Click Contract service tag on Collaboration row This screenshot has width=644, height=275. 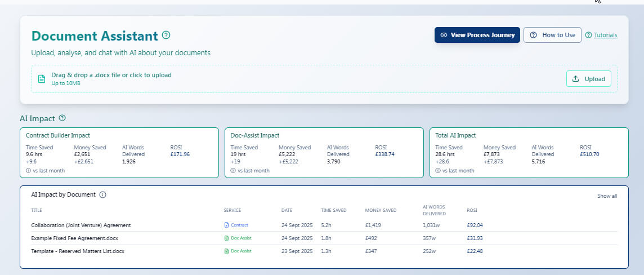[x=236, y=225]
